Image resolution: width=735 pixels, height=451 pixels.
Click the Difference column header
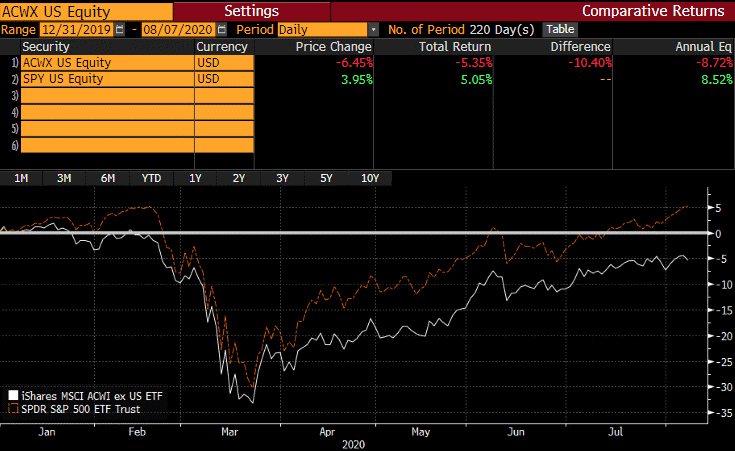(x=580, y=47)
